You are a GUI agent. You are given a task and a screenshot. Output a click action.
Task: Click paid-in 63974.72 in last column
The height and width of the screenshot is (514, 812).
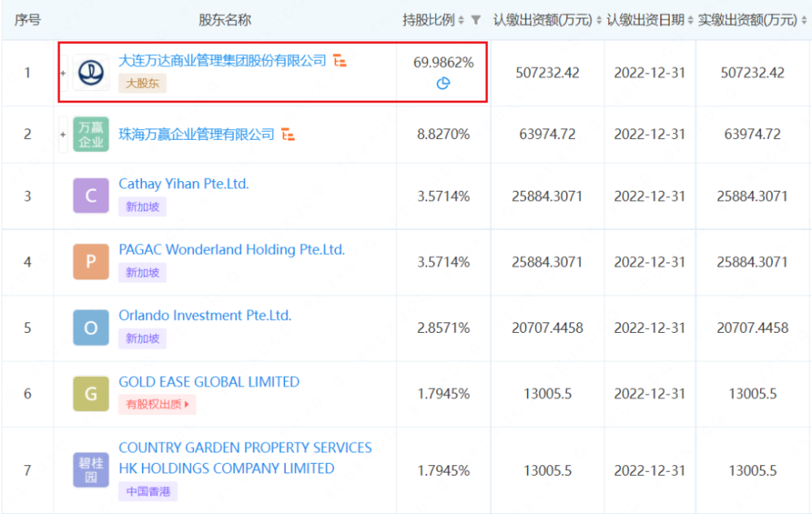(x=753, y=135)
